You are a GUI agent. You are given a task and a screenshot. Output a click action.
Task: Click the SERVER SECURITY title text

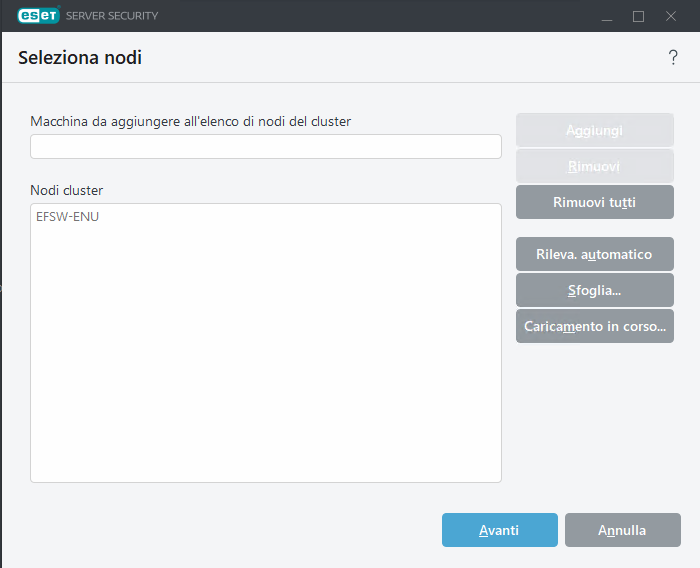click(112, 16)
